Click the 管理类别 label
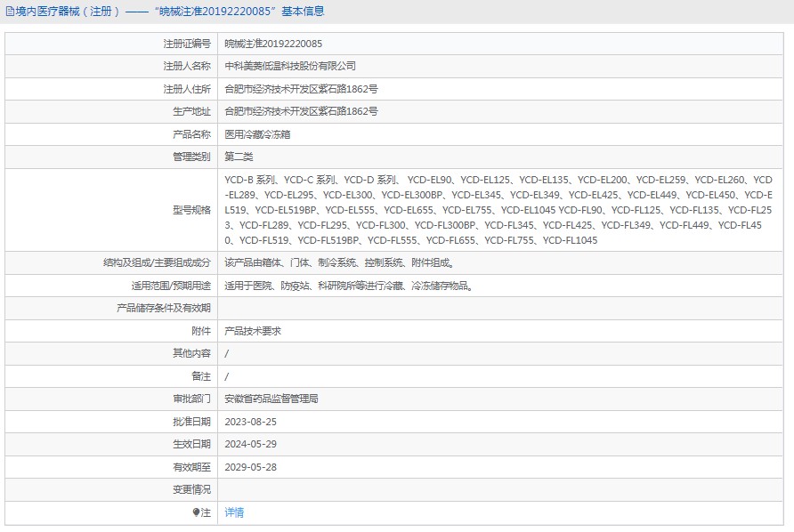This screenshot has width=794, height=532. [x=191, y=157]
